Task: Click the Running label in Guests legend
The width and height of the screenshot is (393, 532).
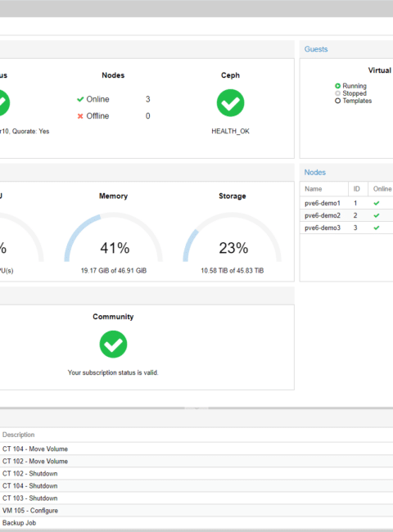Action: pyautogui.click(x=355, y=86)
